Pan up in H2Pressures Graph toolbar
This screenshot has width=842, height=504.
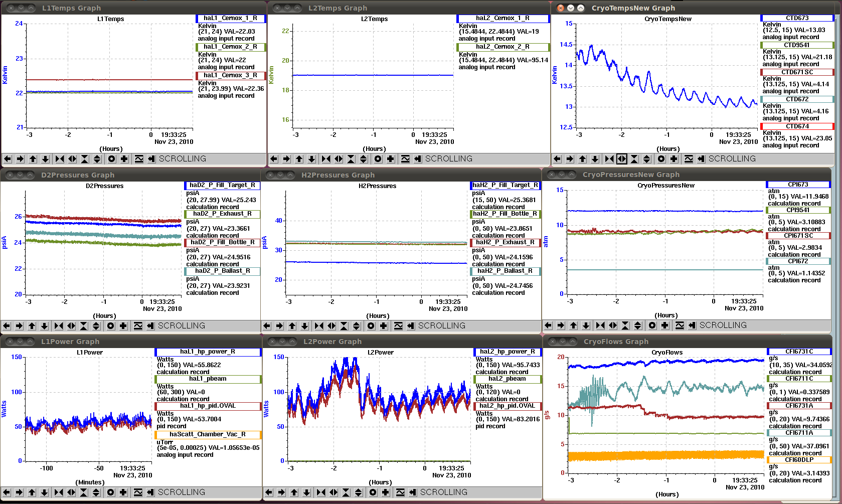292,326
